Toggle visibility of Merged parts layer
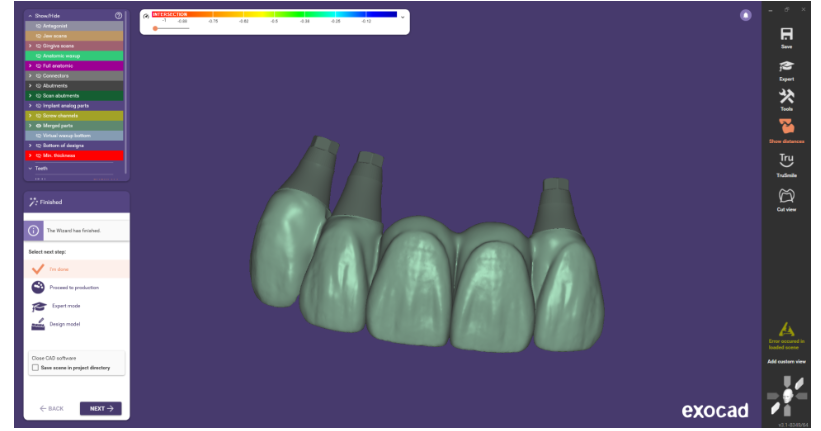This screenshot has width=821, height=431. click(39, 125)
